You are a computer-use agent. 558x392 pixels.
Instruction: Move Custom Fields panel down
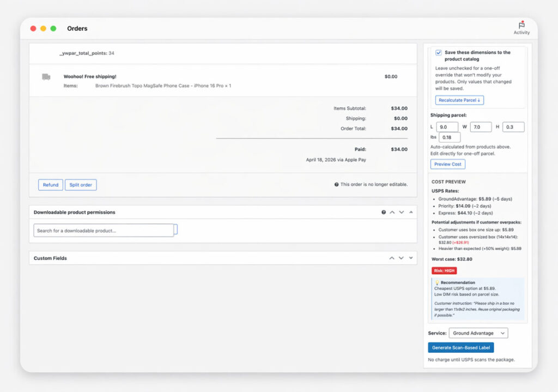(402, 258)
